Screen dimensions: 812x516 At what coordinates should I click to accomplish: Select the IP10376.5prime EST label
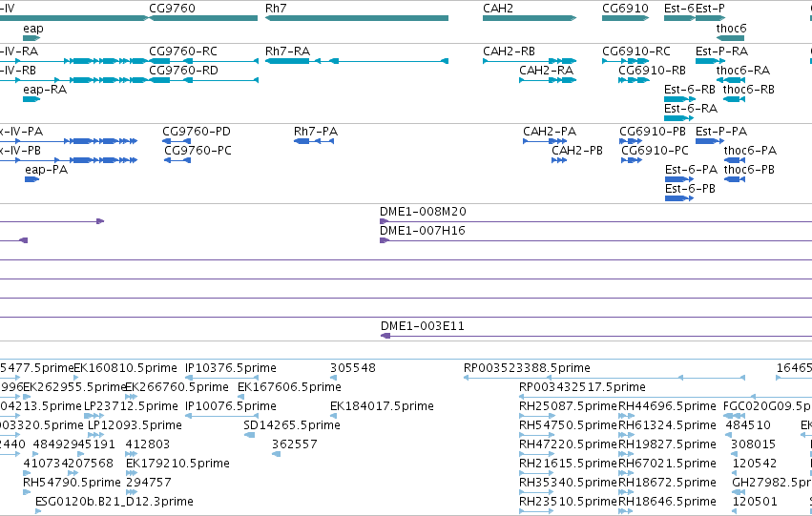(231, 368)
